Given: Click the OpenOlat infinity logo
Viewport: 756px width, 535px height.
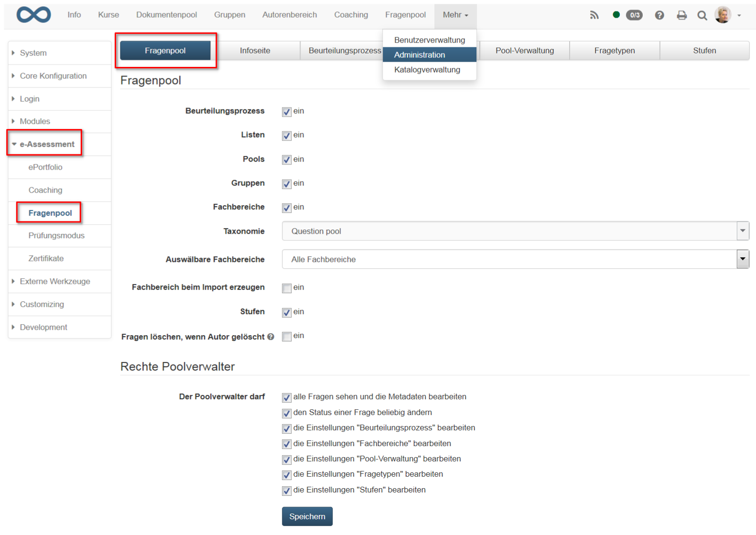Looking at the screenshot, I should click(33, 15).
